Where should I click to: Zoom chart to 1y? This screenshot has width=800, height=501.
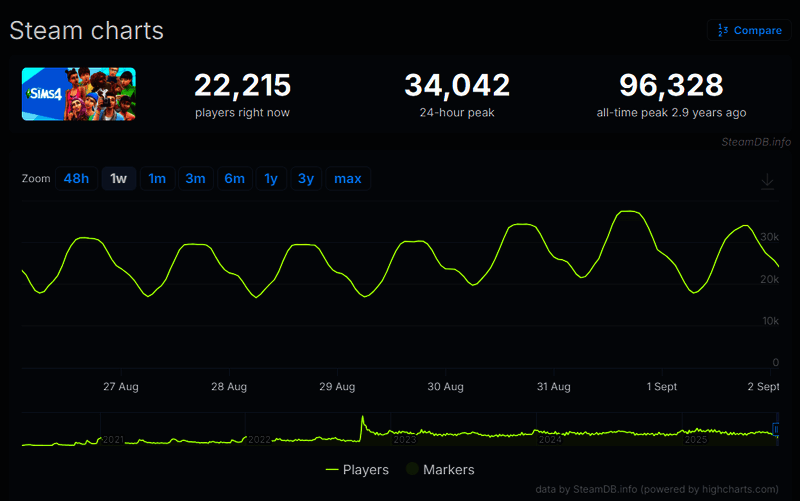click(270, 179)
